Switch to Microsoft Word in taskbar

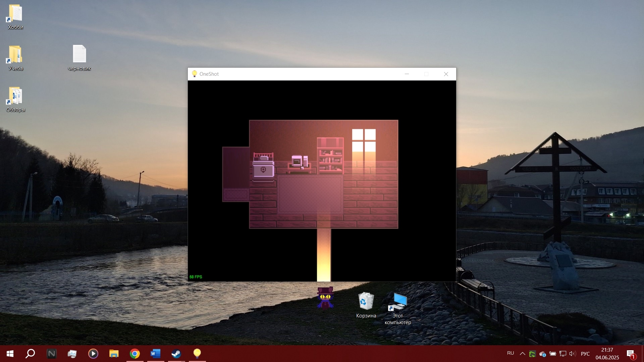point(156,354)
